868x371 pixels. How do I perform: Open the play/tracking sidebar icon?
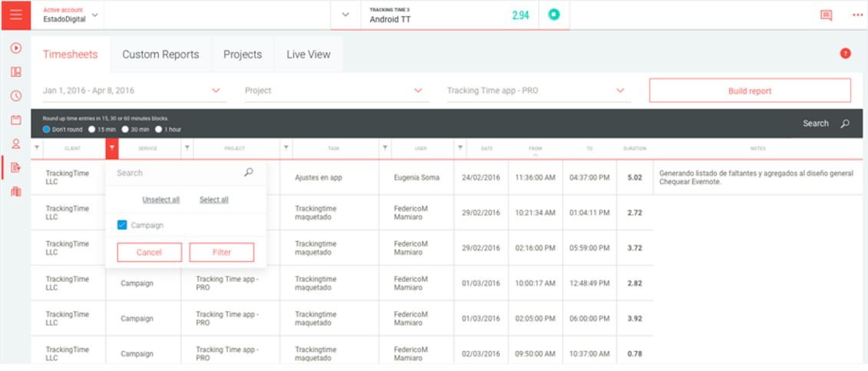pyautogui.click(x=16, y=48)
